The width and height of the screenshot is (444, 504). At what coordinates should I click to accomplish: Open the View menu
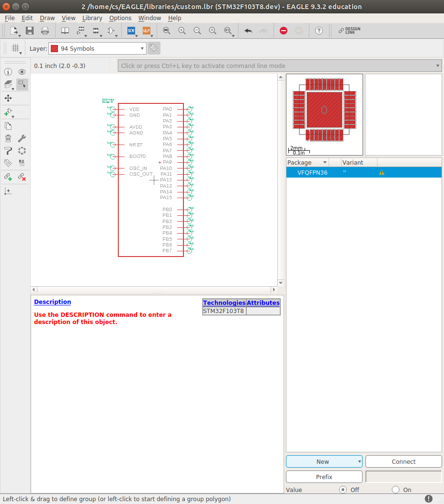pos(68,18)
